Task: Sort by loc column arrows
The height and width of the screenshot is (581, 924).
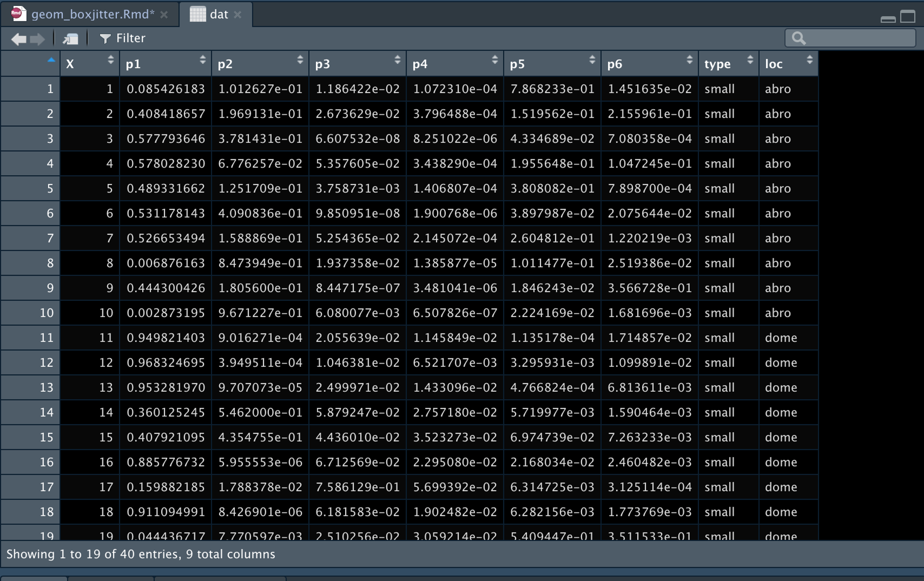Action: pyautogui.click(x=809, y=60)
